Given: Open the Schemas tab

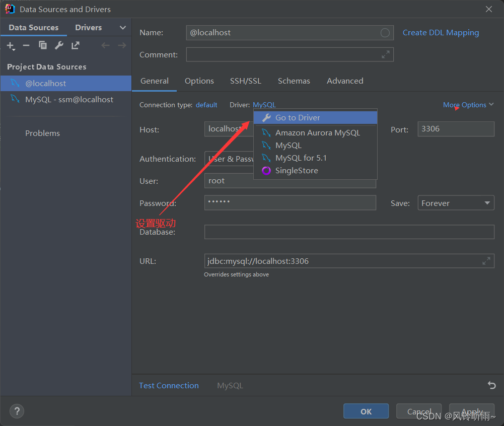Looking at the screenshot, I should 294,81.
